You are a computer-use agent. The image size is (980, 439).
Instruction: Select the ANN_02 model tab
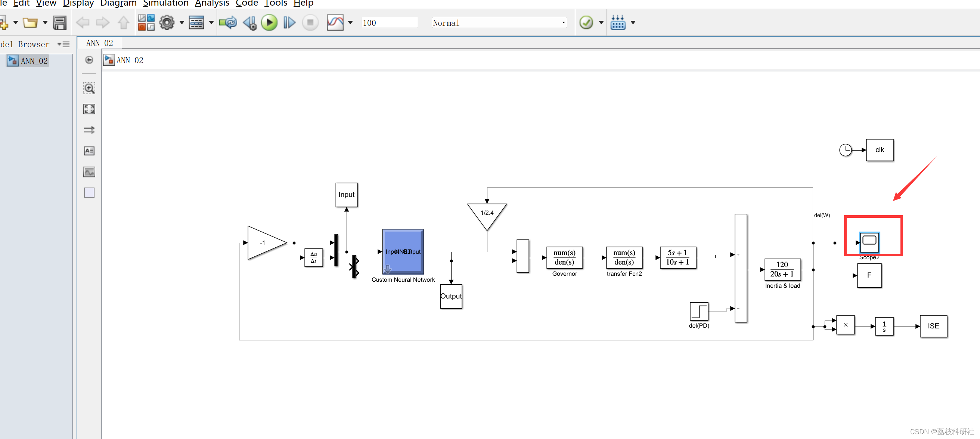tap(99, 43)
